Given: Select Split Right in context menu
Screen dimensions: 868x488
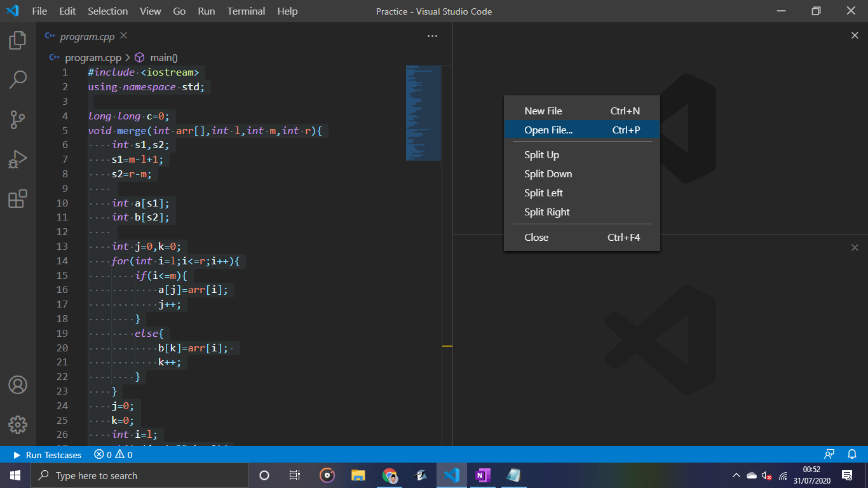Looking at the screenshot, I should tap(582, 212).
